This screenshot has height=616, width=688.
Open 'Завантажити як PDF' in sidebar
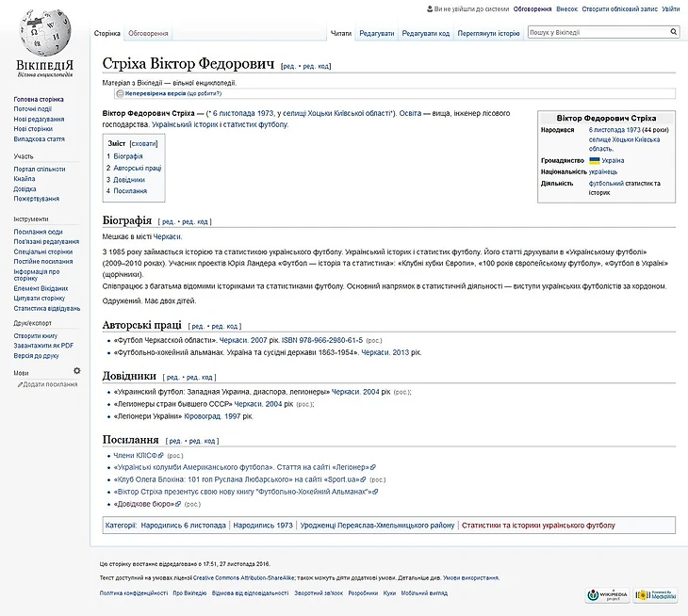click(43, 345)
